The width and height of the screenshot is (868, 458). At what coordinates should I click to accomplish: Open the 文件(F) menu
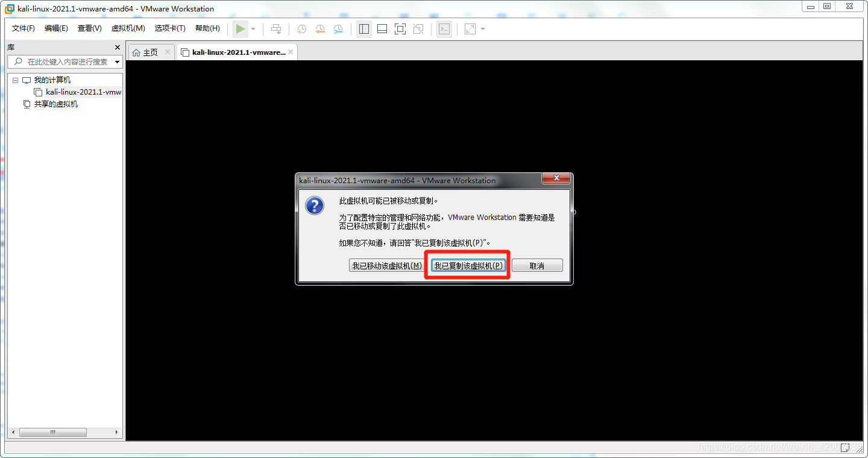(x=24, y=28)
